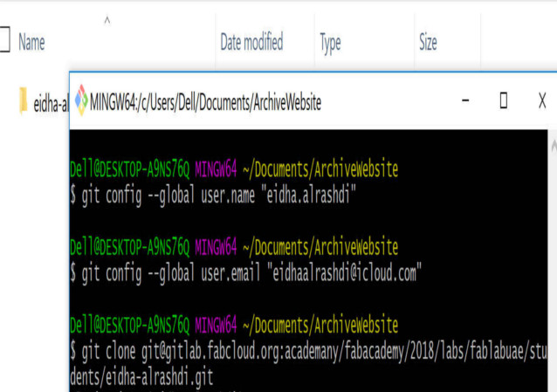Click the git config user.name command line
The width and height of the screenshot is (557, 392).
pos(213,196)
